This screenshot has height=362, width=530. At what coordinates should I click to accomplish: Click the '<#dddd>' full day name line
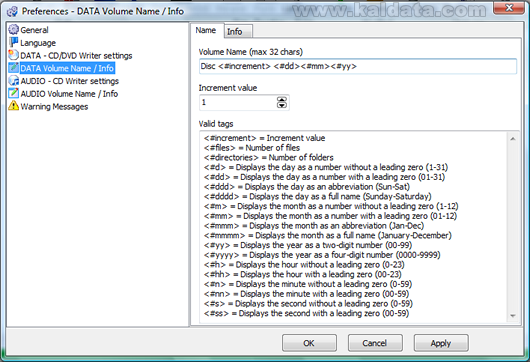click(x=318, y=197)
